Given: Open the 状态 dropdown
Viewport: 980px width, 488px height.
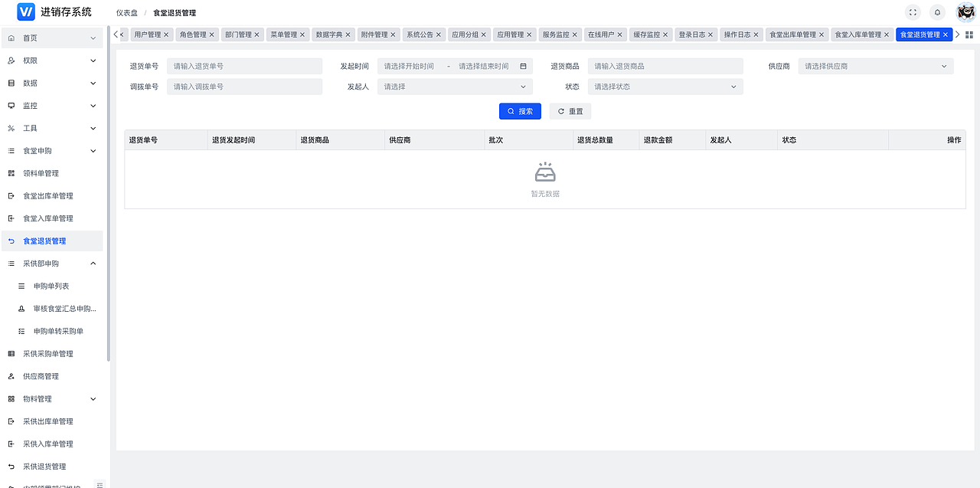Looking at the screenshot, I should 665,86.
